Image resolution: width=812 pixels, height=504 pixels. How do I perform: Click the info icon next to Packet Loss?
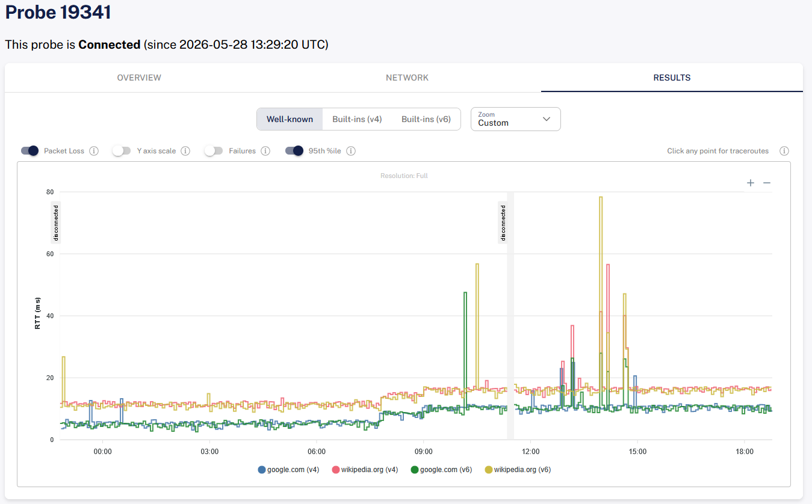pos(94,151)
